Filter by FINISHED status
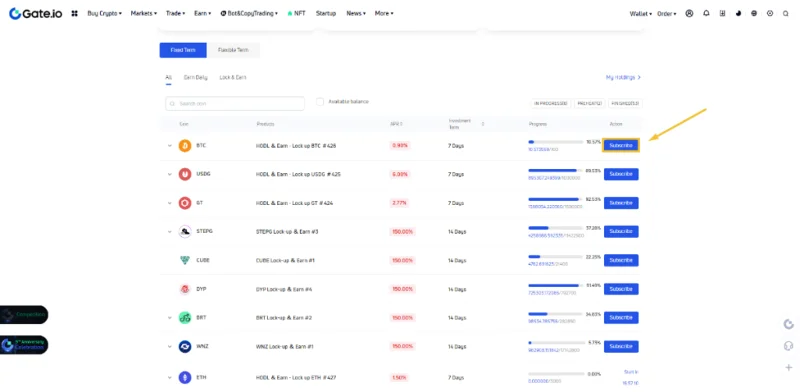 coord(626,103)
